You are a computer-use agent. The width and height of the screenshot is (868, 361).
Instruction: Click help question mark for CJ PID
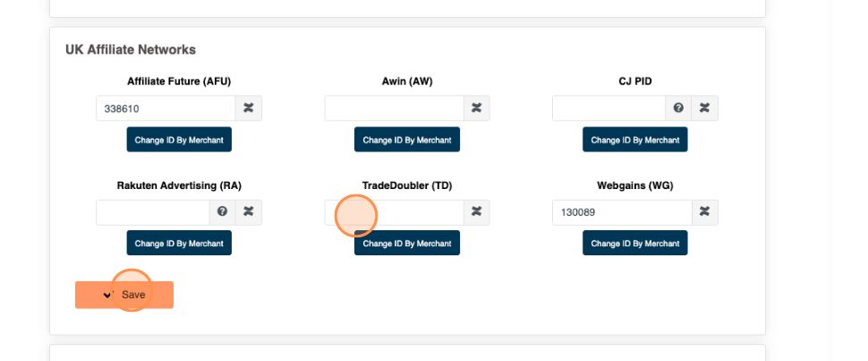pyautogui.click(x=678, y=108)
